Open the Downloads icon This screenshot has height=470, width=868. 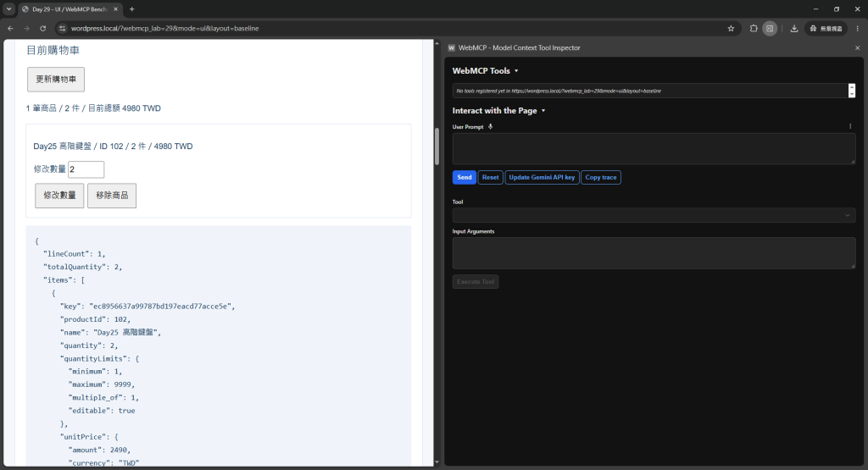pos(793,28)
